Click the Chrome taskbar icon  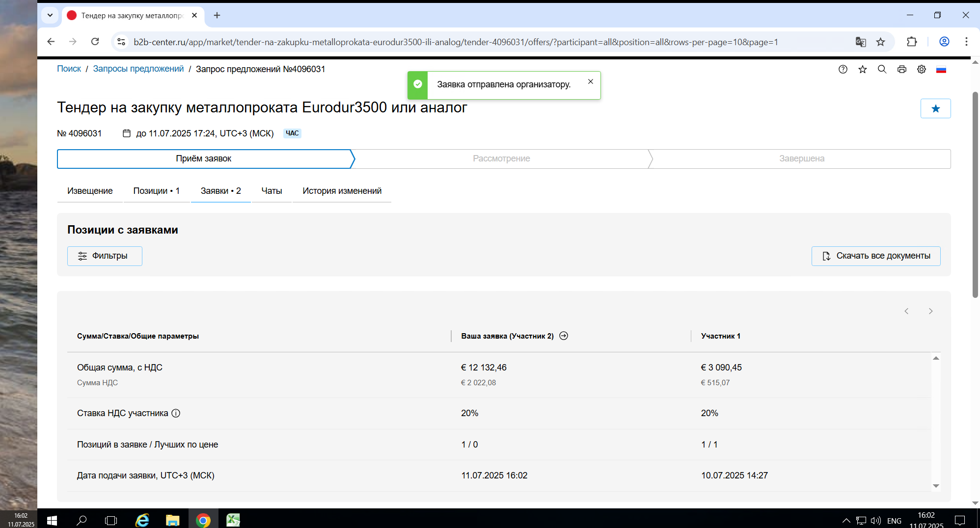pos(203,520)
